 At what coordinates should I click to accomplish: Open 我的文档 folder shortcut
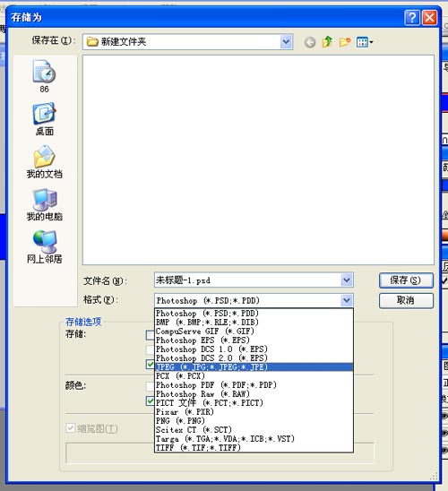point(44,161)
